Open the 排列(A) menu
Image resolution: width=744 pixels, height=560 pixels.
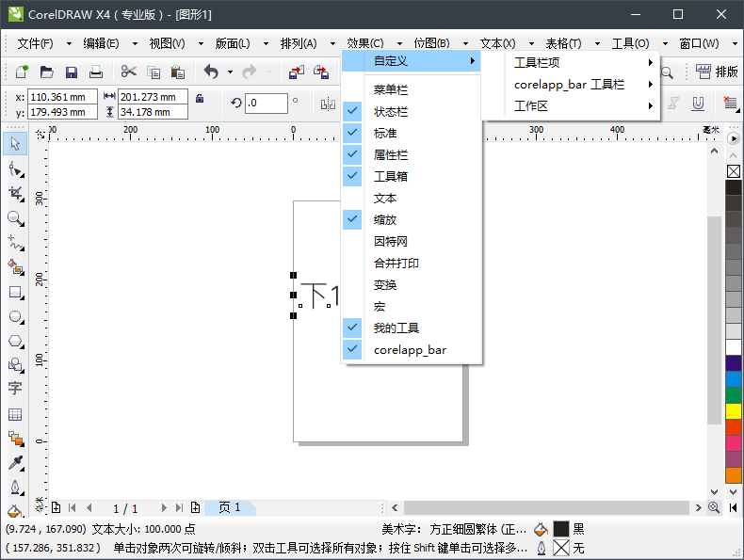coord(299,43)
